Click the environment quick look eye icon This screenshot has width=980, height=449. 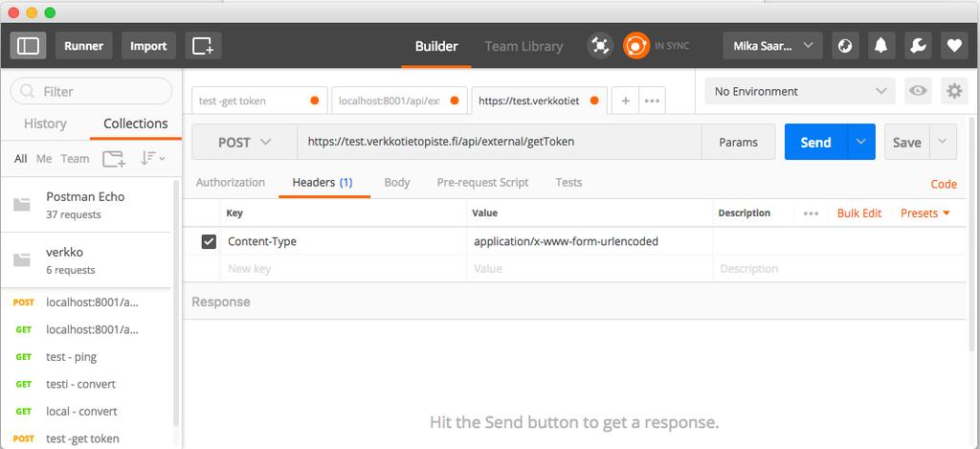(x=918, y=91)
